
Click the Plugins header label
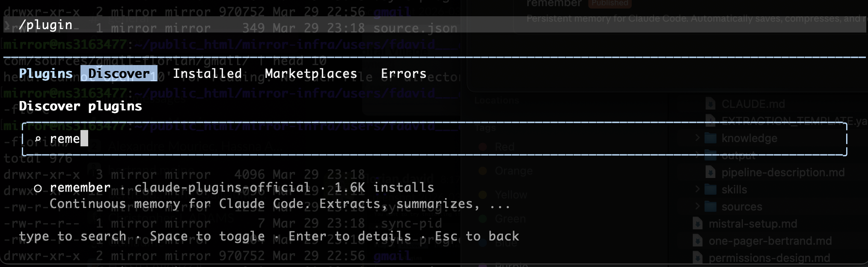coord(46,74)
